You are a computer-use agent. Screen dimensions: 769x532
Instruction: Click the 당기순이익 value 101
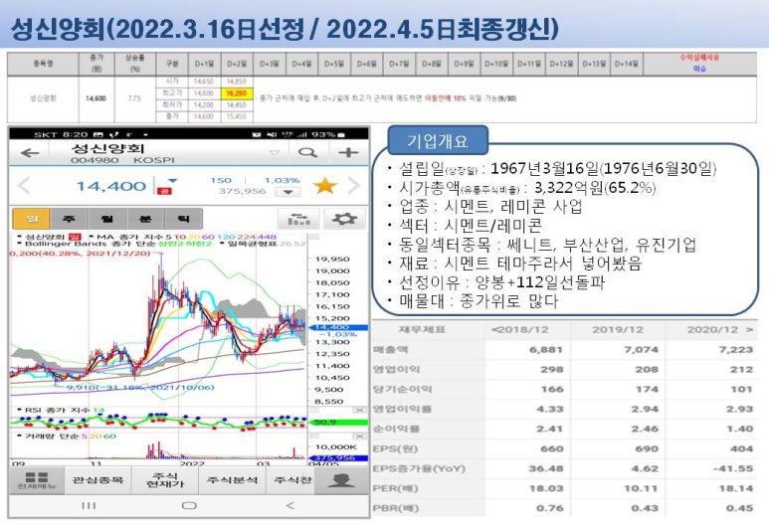coord(741,390)
